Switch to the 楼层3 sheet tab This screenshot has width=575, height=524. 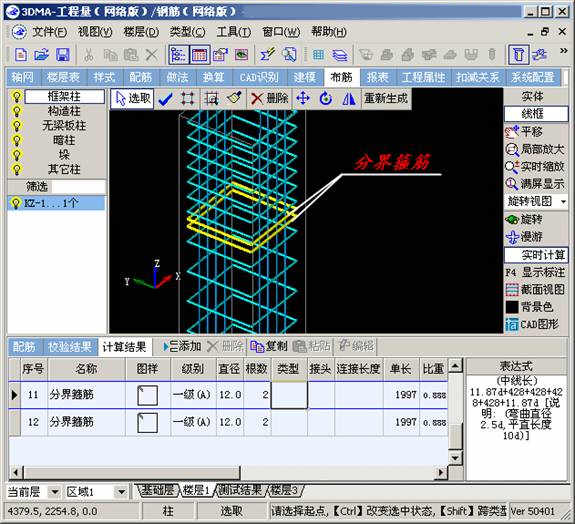tap(284, 490)
